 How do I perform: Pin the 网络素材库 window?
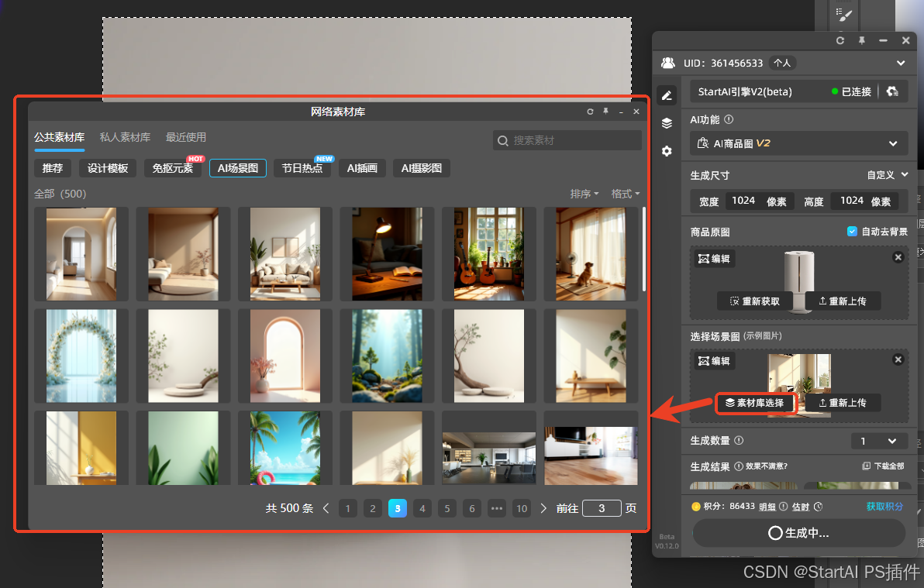click(x=605, y=112)
